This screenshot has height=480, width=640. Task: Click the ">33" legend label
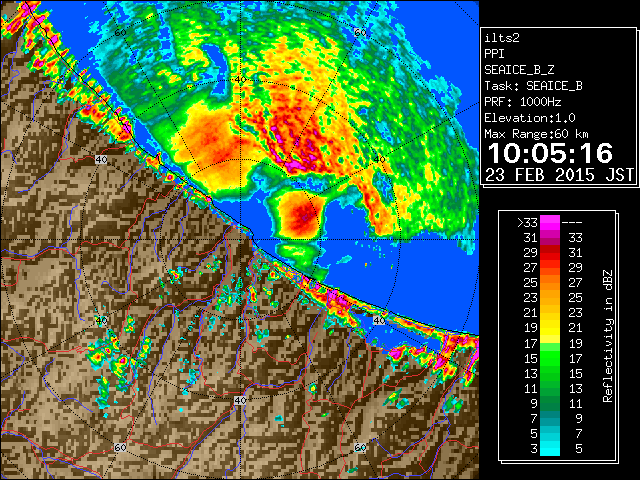click(527, 223)
